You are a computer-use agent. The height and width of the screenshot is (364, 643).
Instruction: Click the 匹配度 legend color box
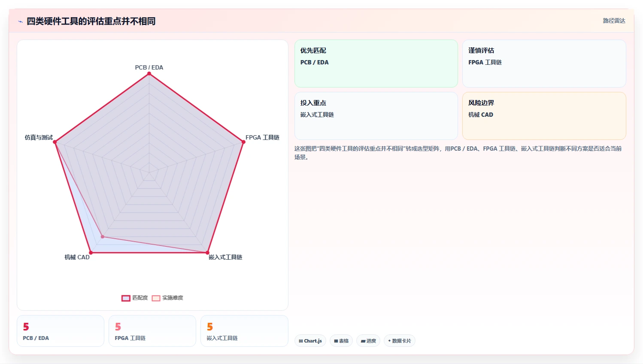(x=126, y=298)
